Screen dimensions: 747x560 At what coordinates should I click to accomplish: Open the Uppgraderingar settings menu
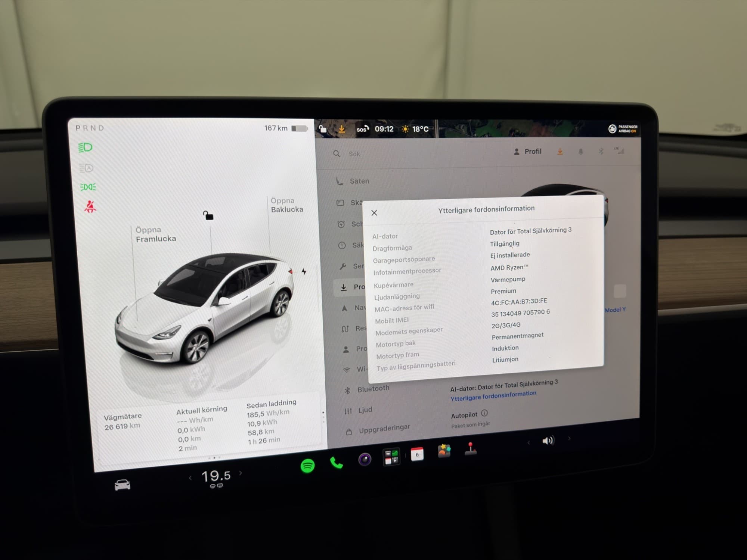tap(378, 430)
